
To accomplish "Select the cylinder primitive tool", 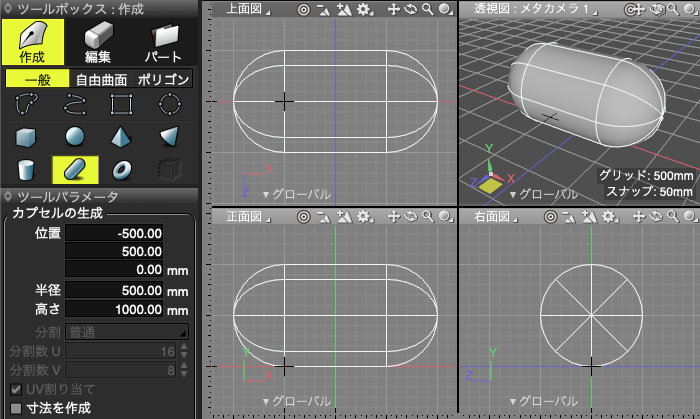I will click(27, 169).
